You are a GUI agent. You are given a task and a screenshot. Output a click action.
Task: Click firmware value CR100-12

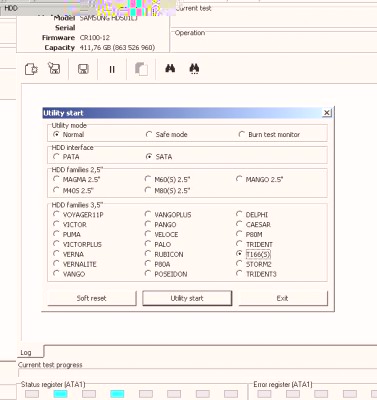tap(95, 38)
